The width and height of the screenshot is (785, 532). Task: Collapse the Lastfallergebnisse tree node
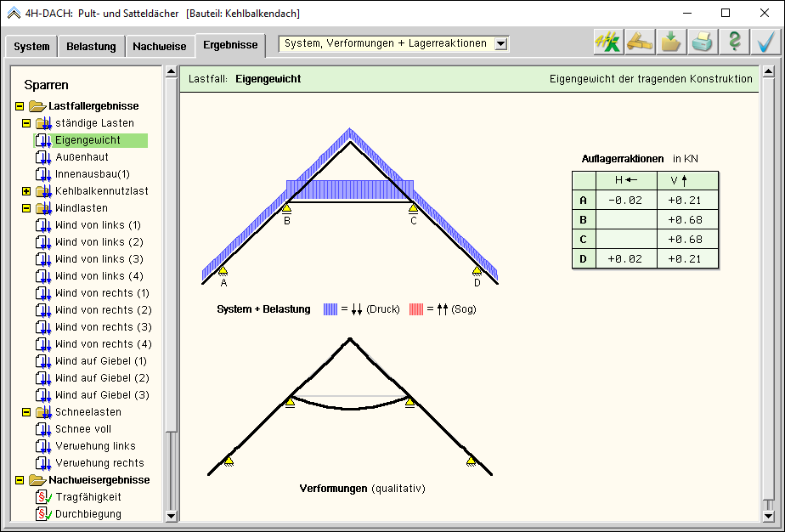(20, 106)
